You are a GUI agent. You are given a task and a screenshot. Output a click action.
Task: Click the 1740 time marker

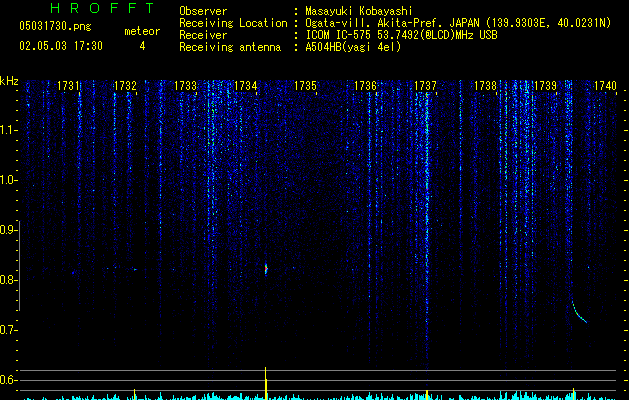[x=605, y=86]
